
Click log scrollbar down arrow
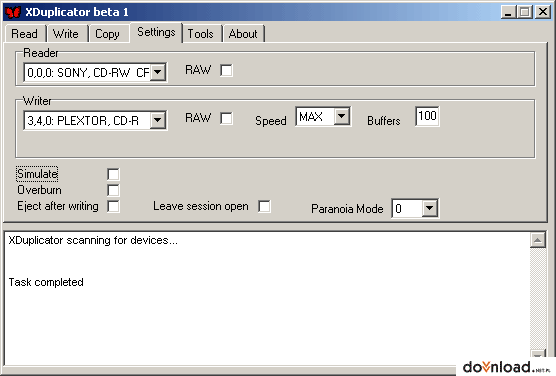point(538,354)
